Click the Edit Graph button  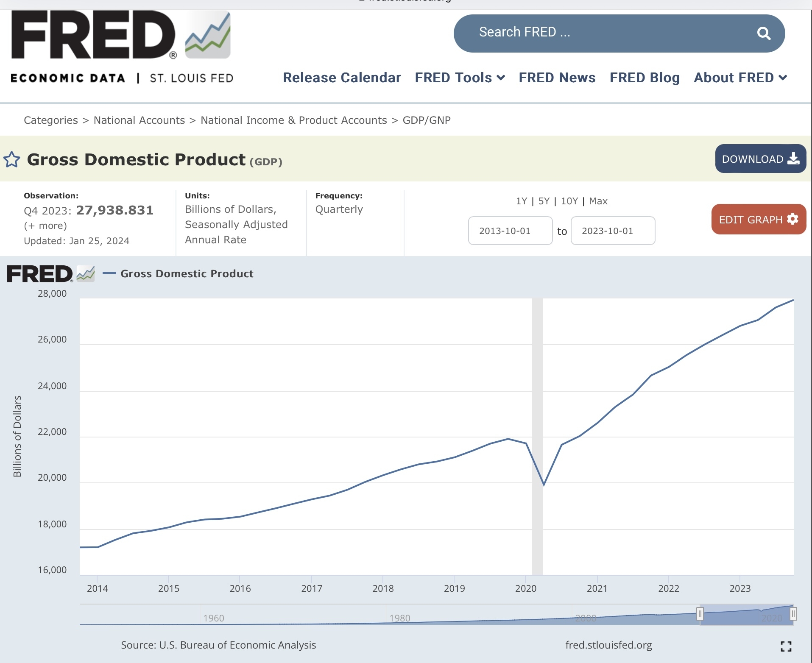758,220
